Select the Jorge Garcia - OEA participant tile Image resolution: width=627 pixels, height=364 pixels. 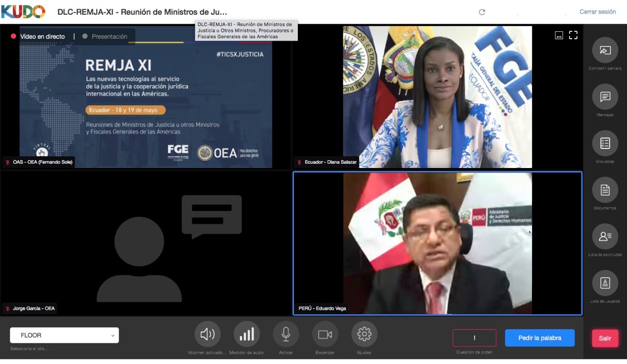tap(145, 243)
